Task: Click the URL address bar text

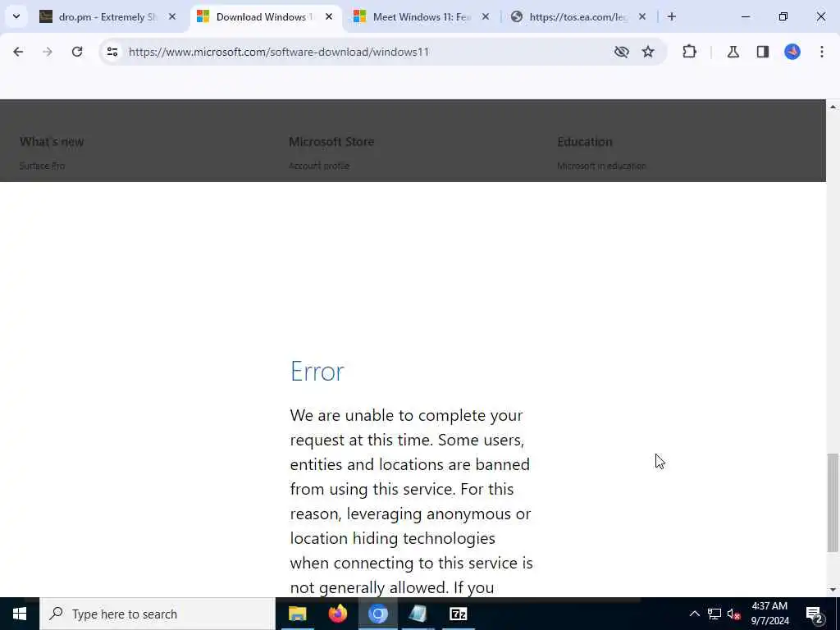Action: pyautogui.click(x=279, y=52)
